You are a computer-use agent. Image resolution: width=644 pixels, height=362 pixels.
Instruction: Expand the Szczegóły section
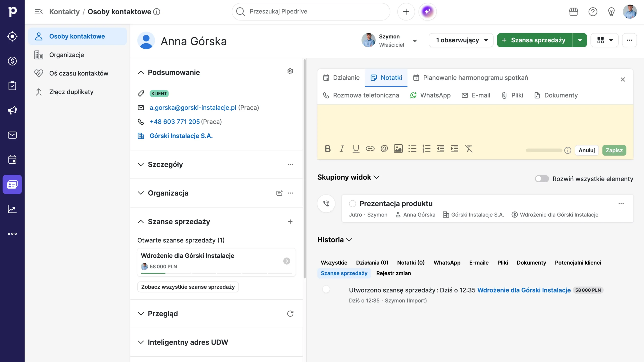pyautogui.click(x=141, y=164)
